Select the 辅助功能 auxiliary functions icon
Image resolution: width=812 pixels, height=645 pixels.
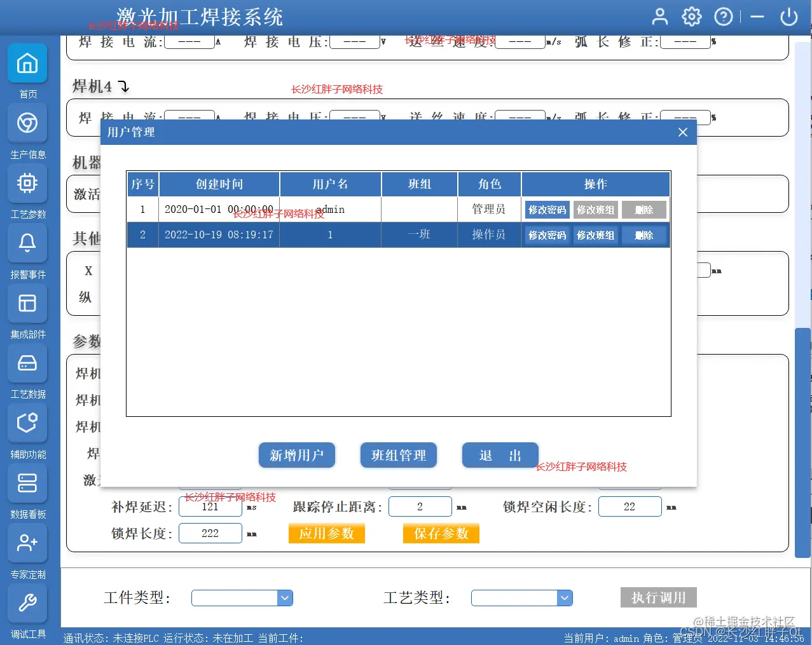click(27, 423)
